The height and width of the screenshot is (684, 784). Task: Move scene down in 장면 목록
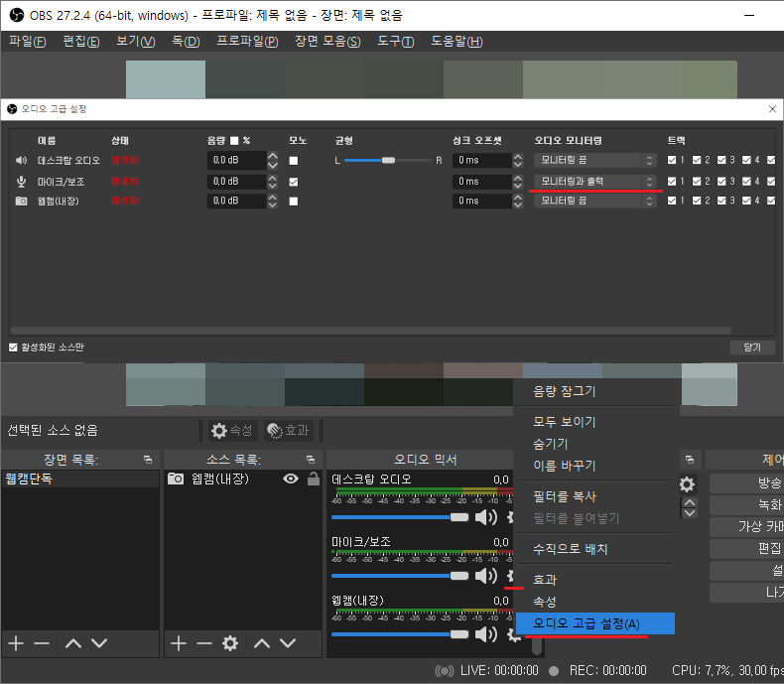[x=99, y=643]
